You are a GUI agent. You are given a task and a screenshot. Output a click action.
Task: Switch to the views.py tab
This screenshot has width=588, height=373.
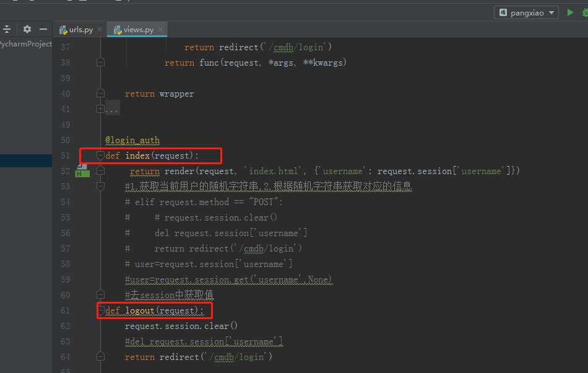click(x=134, y=29)
